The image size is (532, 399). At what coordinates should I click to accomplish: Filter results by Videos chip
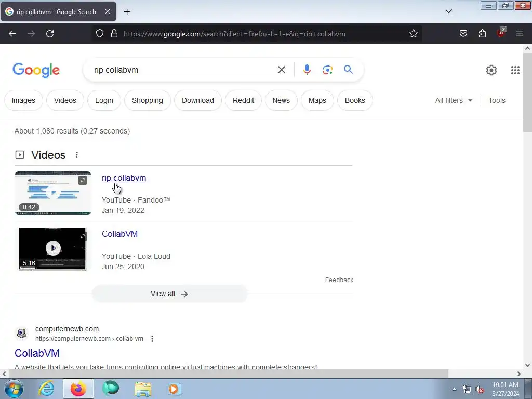[65, 100]
